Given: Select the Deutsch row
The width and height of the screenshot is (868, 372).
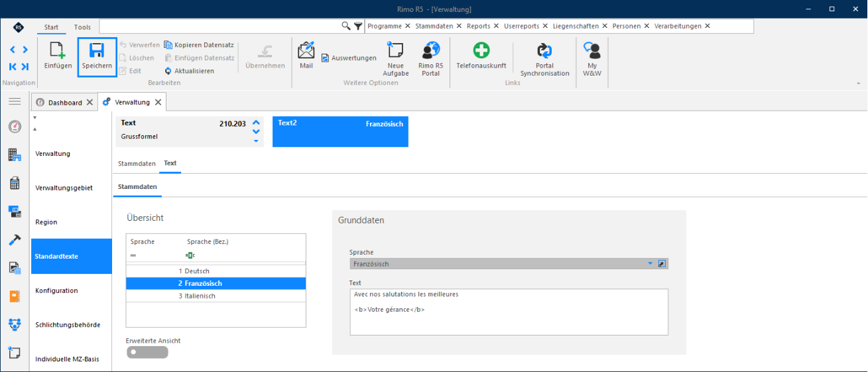Looking at the screenshot, I should click(216, 271).
